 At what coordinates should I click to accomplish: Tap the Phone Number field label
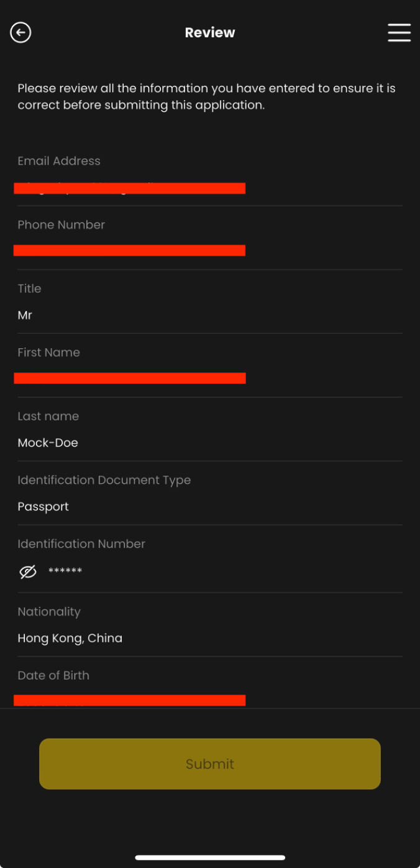61,225
